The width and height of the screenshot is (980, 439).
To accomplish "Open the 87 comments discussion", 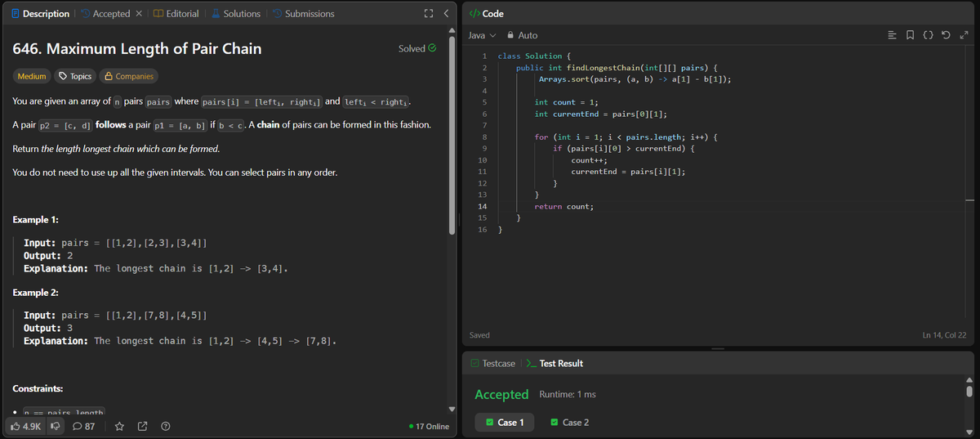I will pyautogui.click(x=85, y=426).
